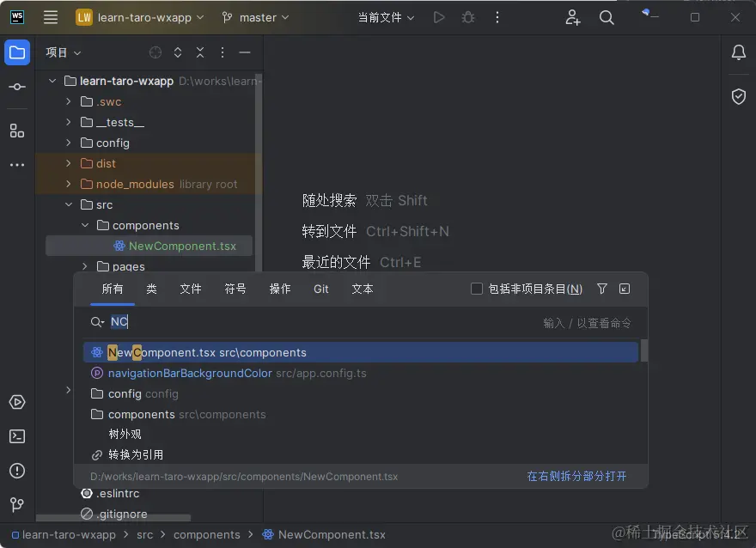Toggle the pin preview icon in search popup

[x=625, y=289]
